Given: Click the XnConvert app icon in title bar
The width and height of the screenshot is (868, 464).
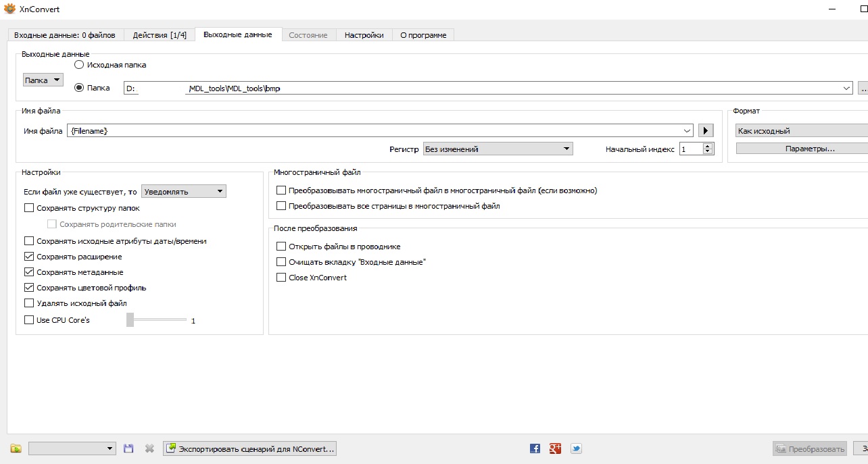Looking at the screenshot, I should pos(9,9).
